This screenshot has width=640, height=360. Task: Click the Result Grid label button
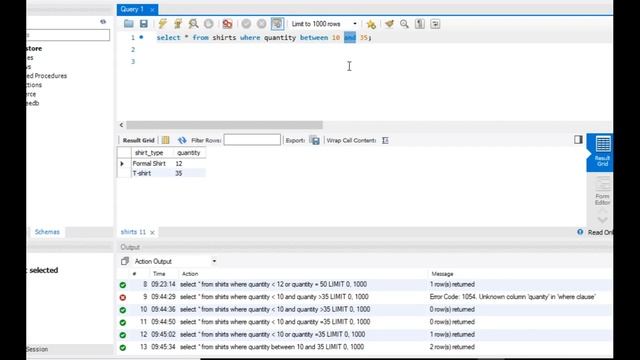tap(138, 140)
